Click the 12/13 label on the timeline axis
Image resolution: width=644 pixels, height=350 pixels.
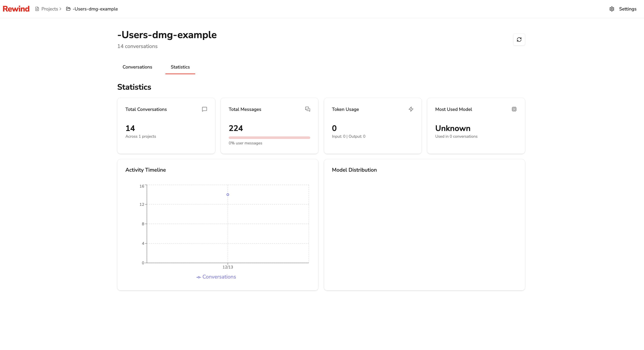point(227,267)
